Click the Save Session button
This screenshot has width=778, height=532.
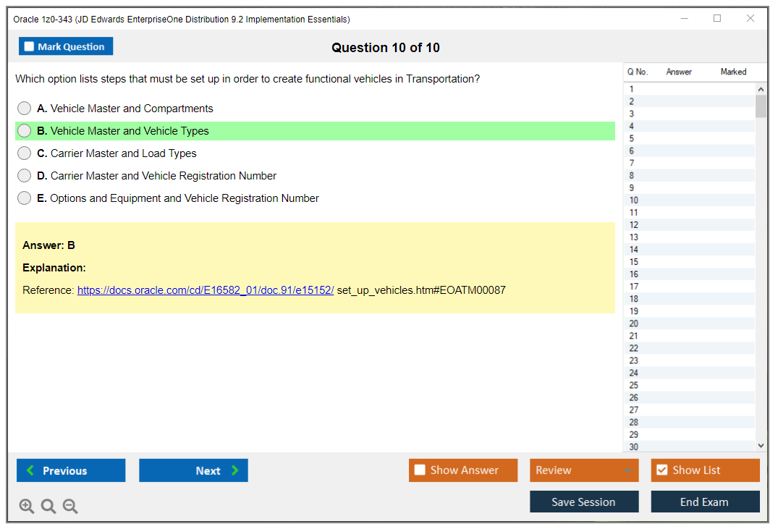pyautogui.click(x=584, y=502)
